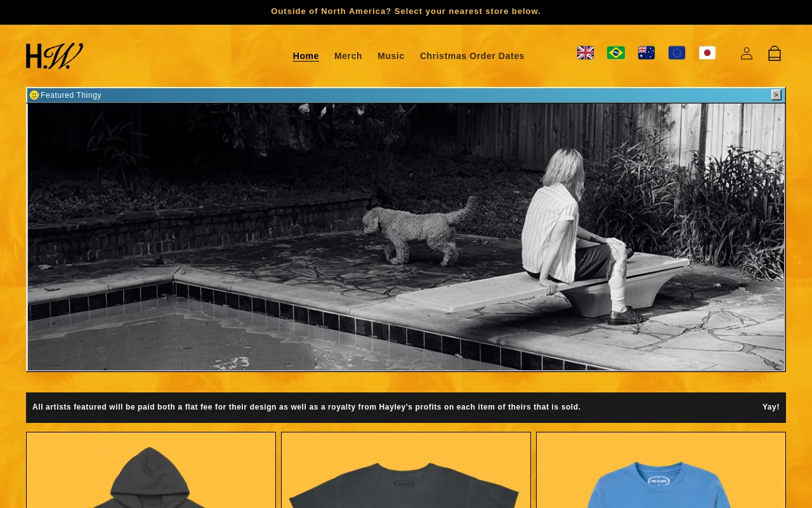Click the arrow button on Featured Thingy bar
The width and height of the screenshot is (812, 508).
(776, 95)
